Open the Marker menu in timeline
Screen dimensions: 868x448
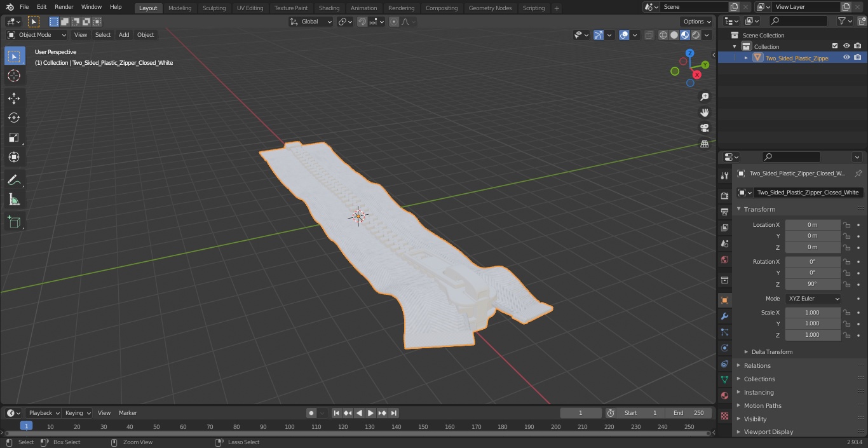click(x=128, y=413)
